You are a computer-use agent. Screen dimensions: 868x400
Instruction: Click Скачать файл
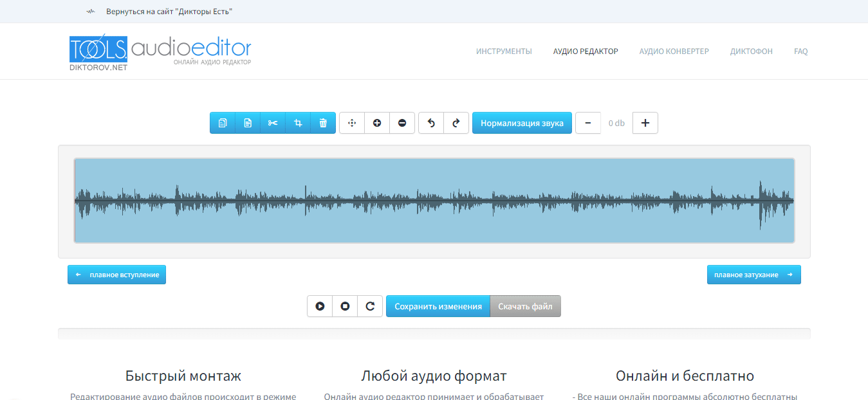click(526, 306)
